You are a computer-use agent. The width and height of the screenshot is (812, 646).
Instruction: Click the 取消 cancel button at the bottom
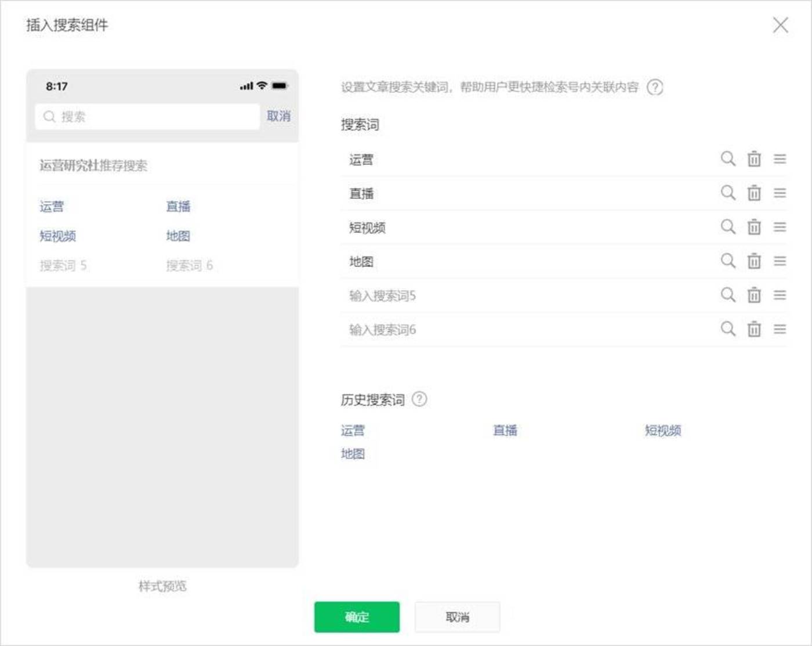[x=457, y=617]
